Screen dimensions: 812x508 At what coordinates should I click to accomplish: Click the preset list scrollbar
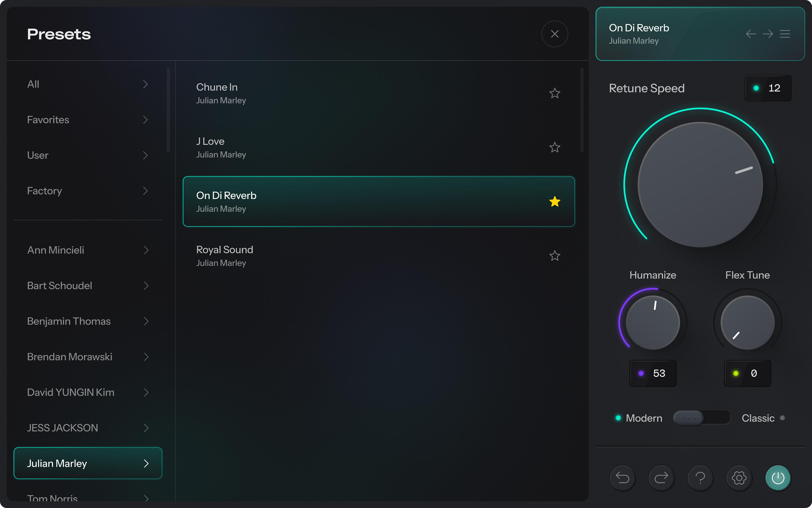(x=582, y=110)
